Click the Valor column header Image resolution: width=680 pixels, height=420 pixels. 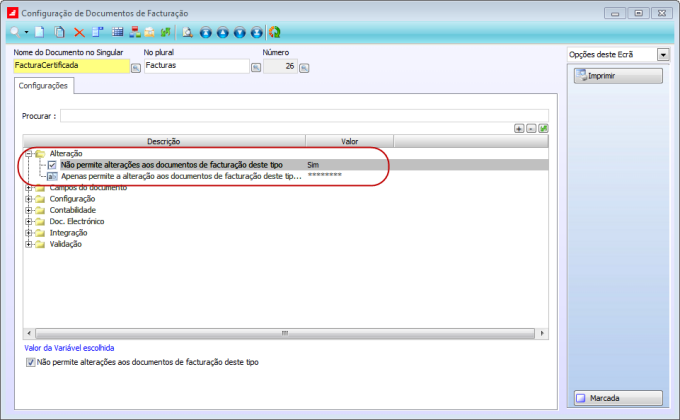coord(350,141)
